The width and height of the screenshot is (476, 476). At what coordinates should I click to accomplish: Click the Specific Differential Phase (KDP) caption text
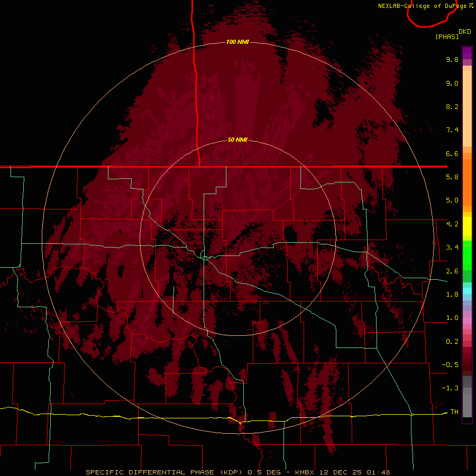(x=165, y=472)
